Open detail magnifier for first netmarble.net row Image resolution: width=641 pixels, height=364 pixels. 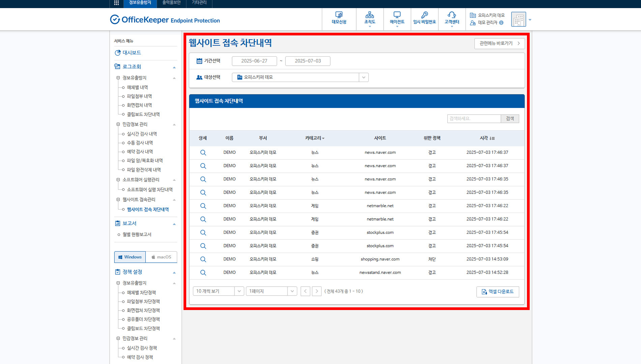pos(203,206)
